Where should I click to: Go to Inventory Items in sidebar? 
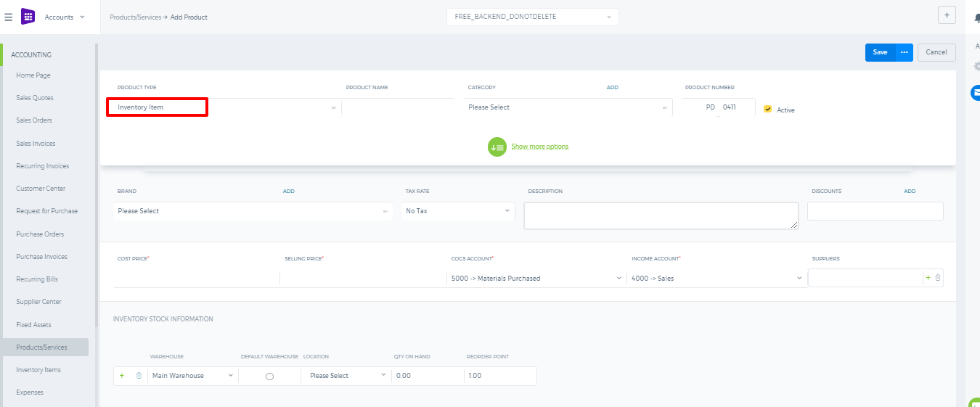[x=38, y=370]
